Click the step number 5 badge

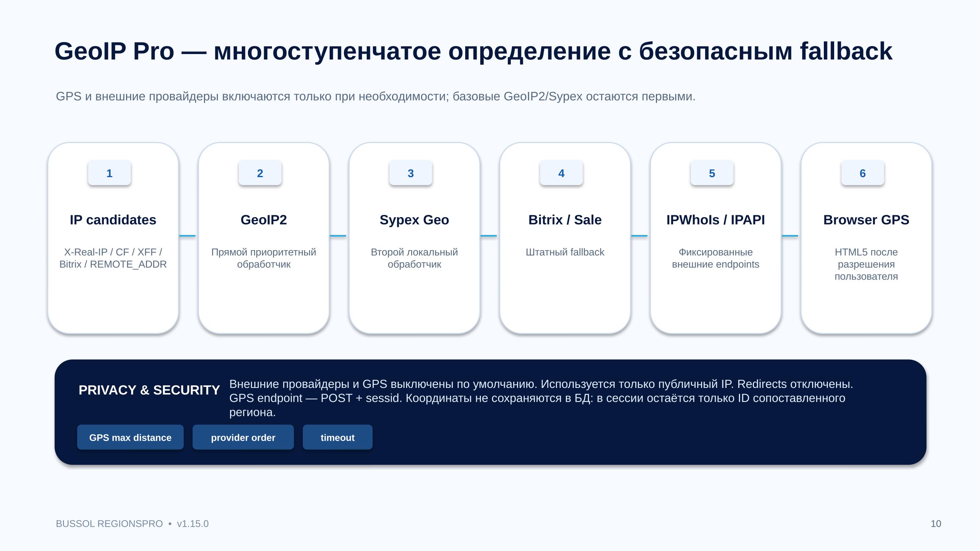(x=712, y=173)
